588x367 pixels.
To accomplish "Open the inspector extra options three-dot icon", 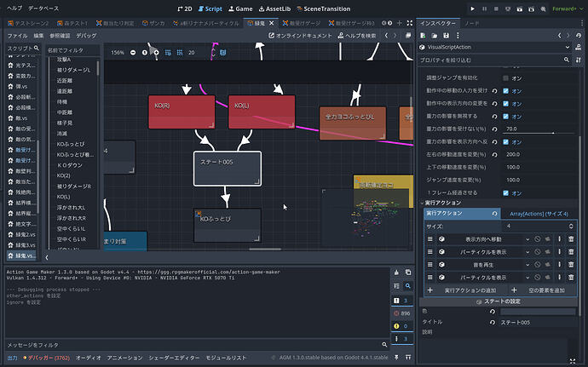I will coord(458,36).
